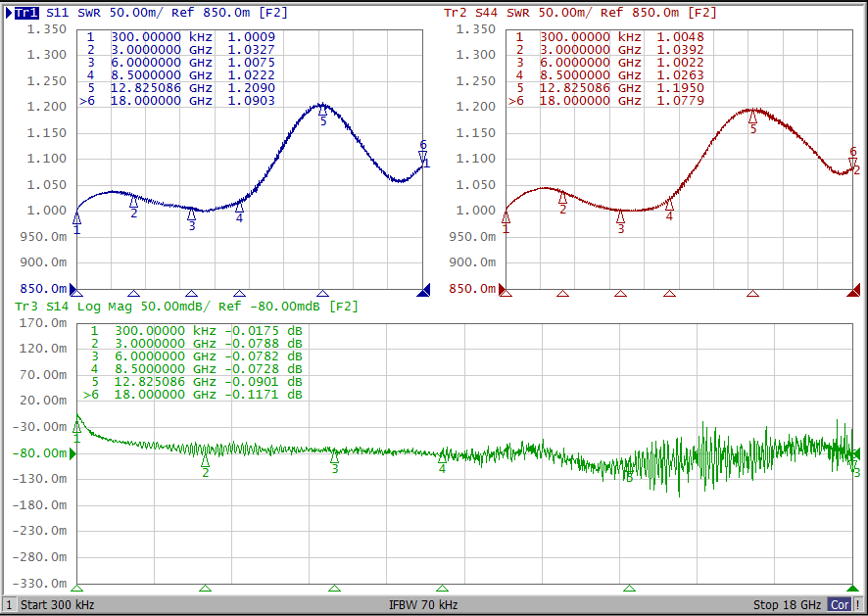The image size is (868, 616).
Task: Click the Stop 18 GHz field
Action: click(x=787, y=605)
